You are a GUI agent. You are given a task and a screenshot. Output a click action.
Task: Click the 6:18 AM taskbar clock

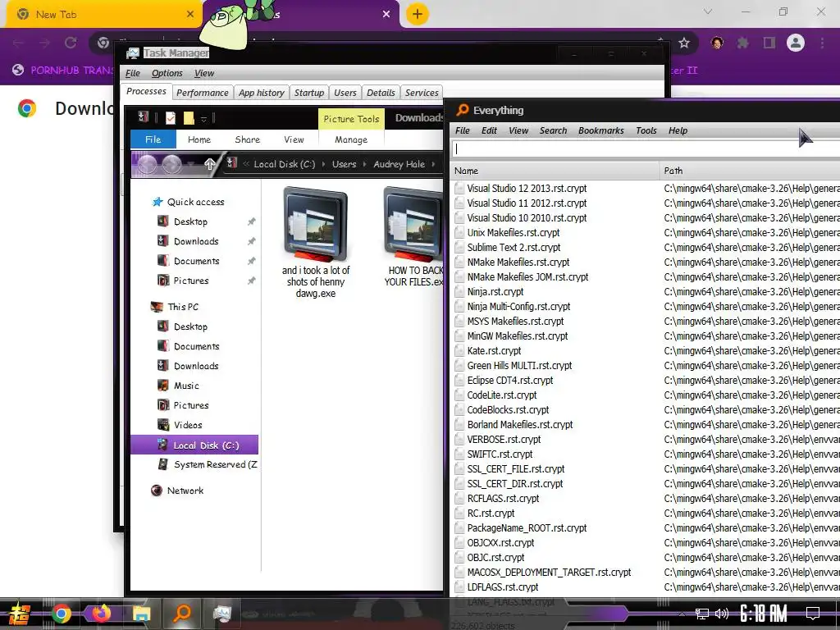[764, 614]
